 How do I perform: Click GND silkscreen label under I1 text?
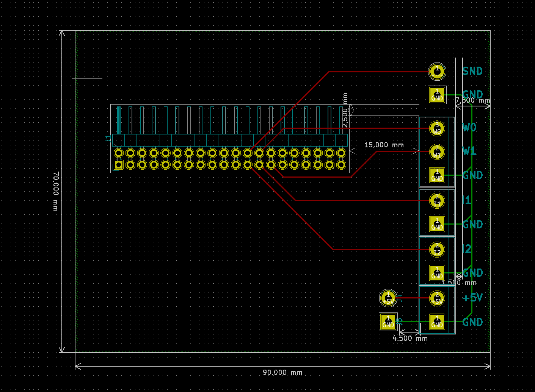click(472, 225)
